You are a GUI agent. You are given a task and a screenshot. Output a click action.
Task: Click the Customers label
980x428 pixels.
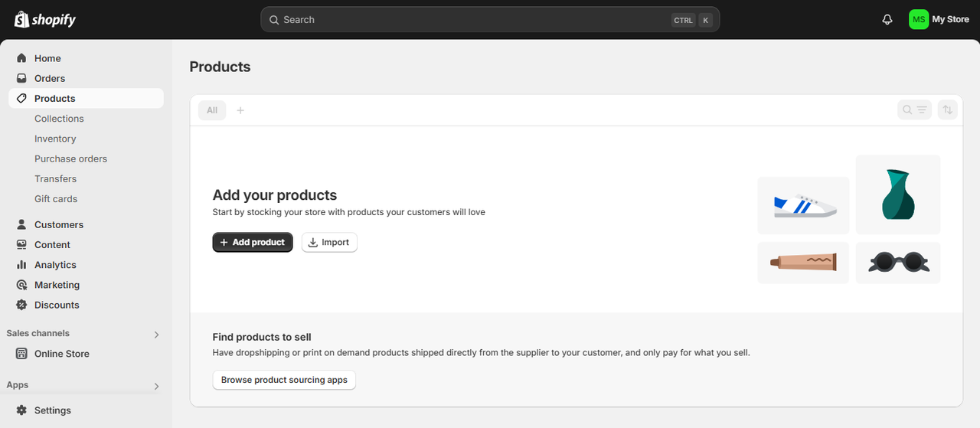pyautogui.click(x=59, y=224)
